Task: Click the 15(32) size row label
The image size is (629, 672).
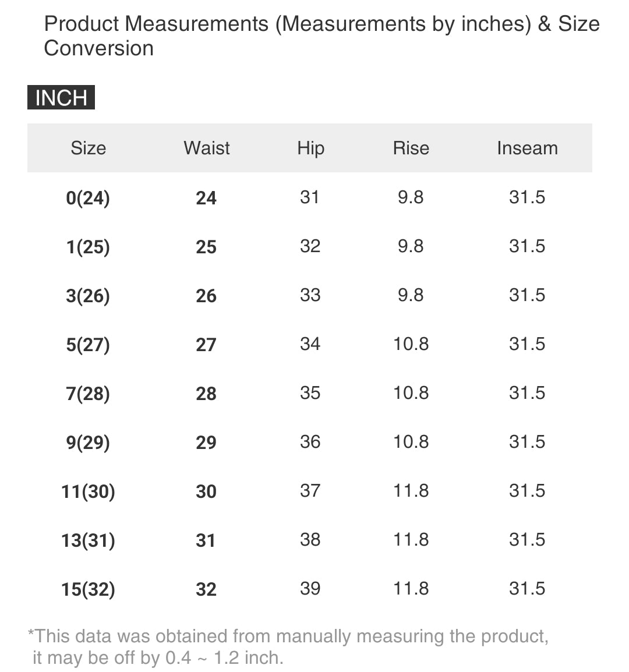Action: pos(88,589)
